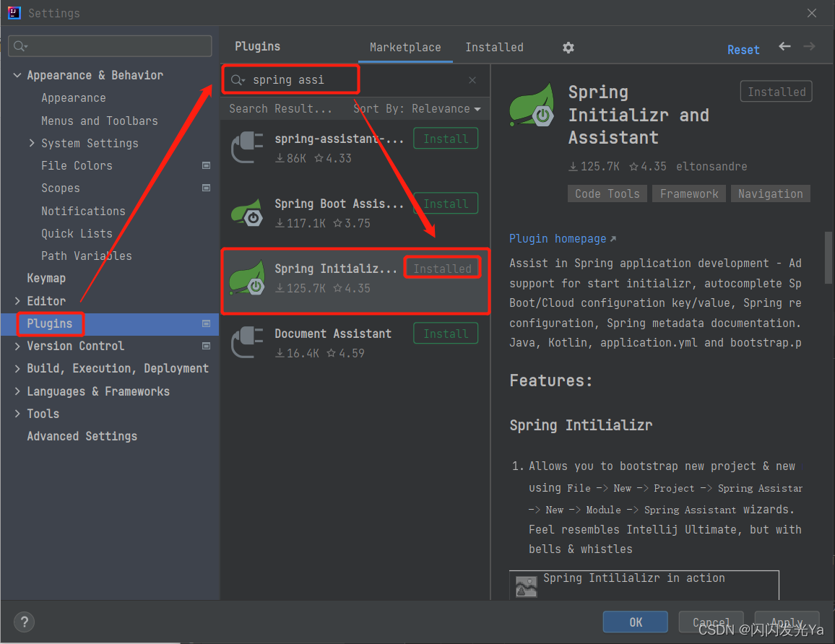Click the File Colors project-level icon

[x=206, y=165]
